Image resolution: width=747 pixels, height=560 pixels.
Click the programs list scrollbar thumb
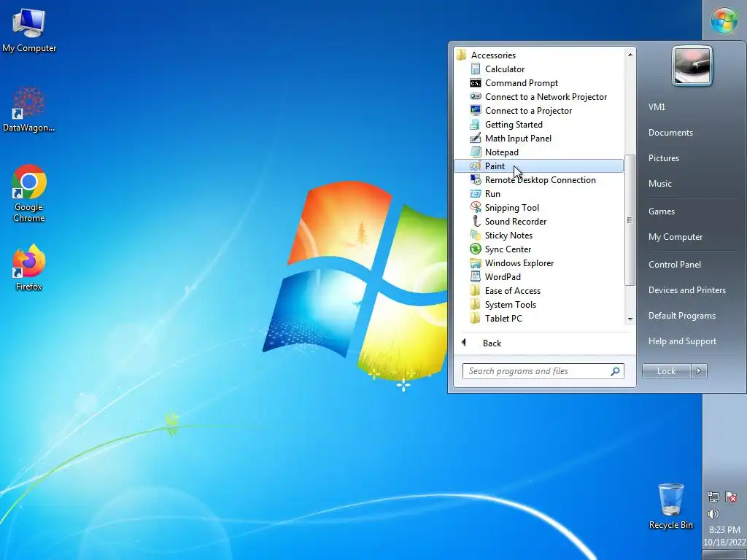point(630,220)
